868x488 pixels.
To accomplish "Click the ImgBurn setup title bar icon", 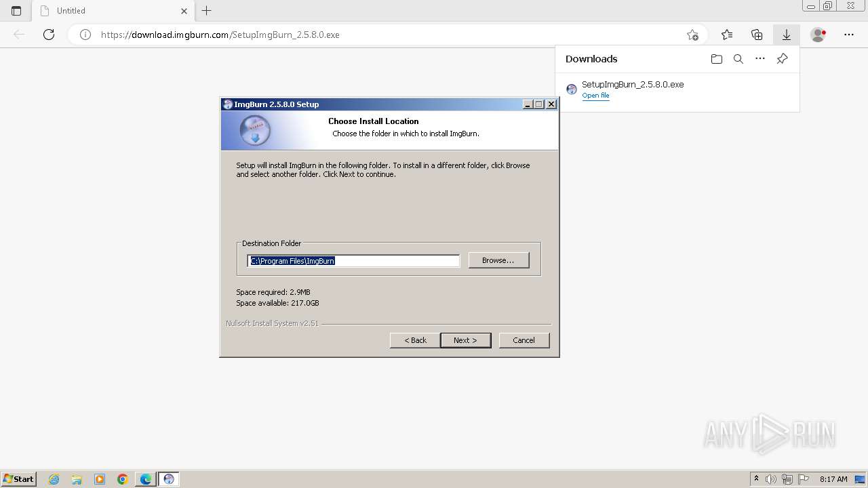I will tap(228, 104).
